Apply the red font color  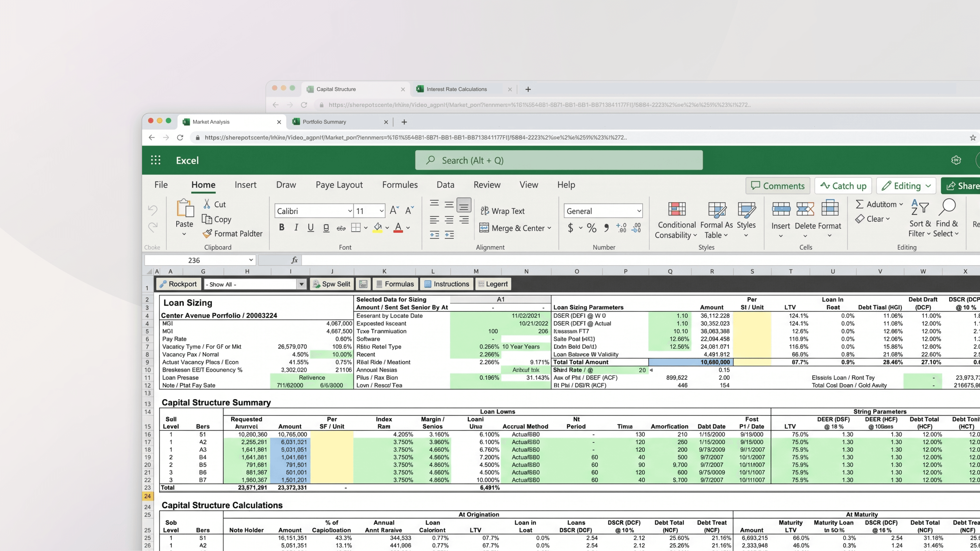[398, 227]
